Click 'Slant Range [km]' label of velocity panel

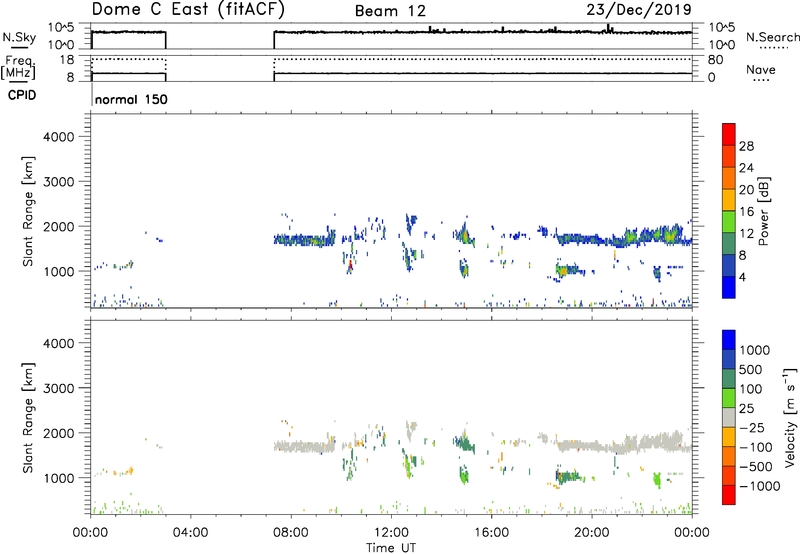pos(27,418)
